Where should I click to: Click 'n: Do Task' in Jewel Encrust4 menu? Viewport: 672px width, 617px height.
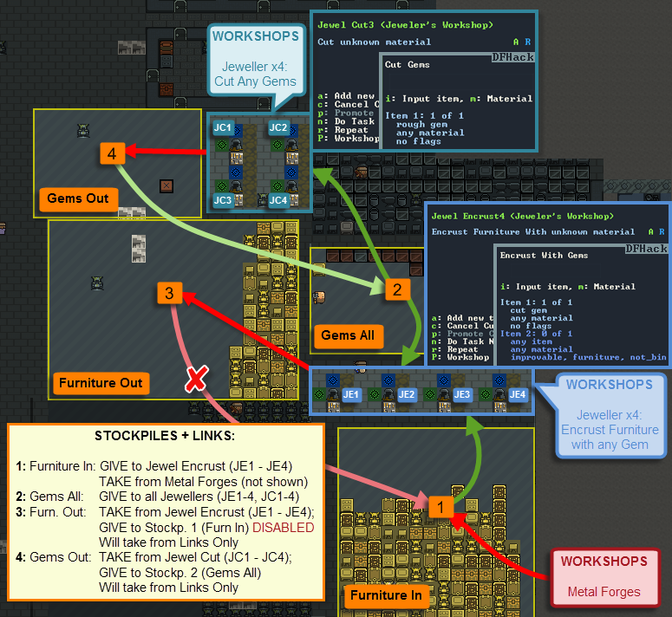(x=462, y=341)
